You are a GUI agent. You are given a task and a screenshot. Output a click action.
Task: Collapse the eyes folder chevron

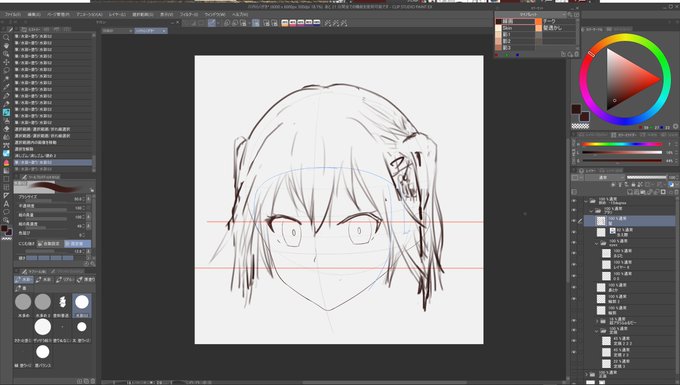pyautogui.click(x=597, y=243)
